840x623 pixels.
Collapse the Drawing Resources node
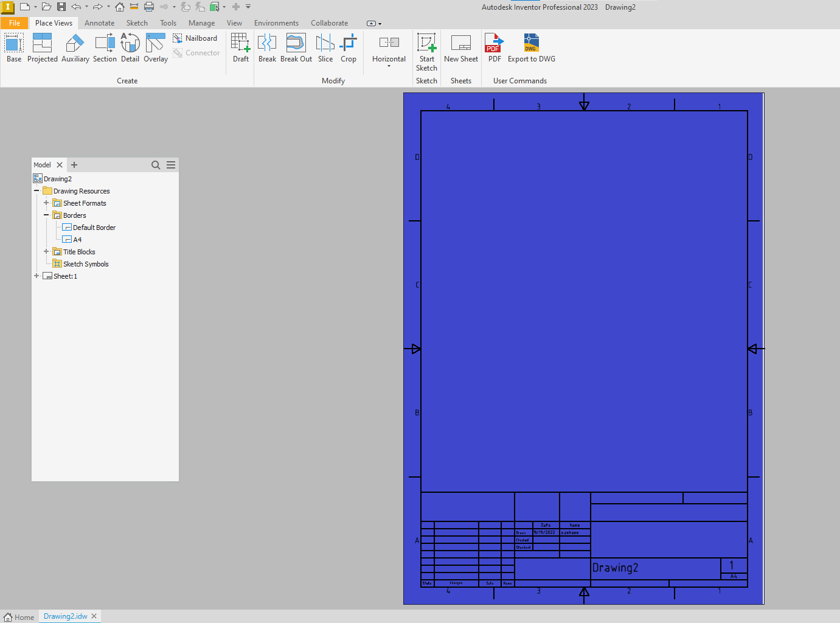pos(36,191)
